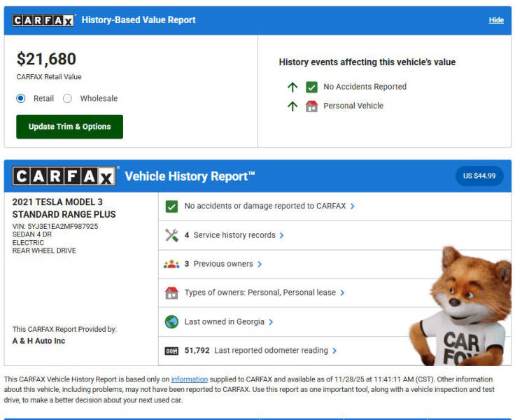Hide the History-Based Value Report
This screenshot has width=515, height=420.
pyautogui.click(x=496, y=20)
